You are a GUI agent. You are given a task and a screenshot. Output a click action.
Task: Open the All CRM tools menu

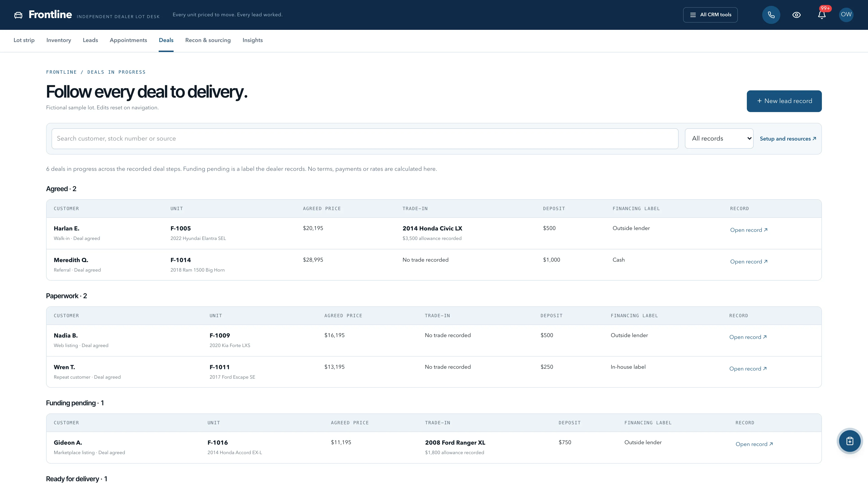tap(710, 15)
